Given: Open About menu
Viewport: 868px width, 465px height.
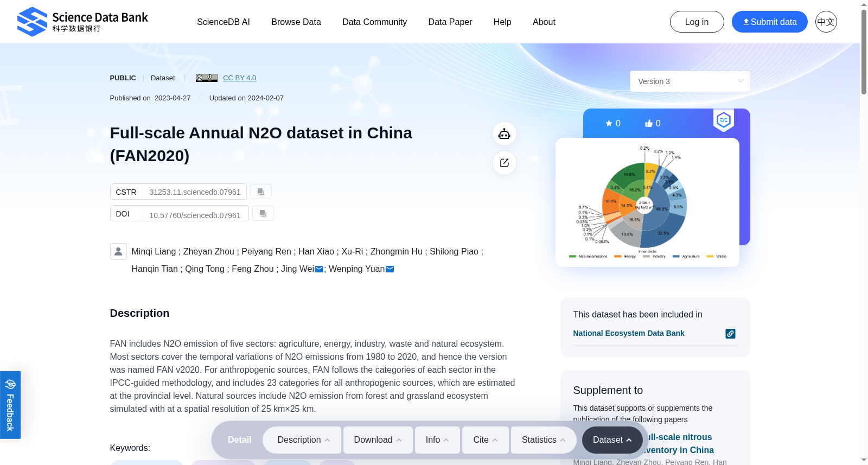Looking at the screenshot, I should (544, 22).
